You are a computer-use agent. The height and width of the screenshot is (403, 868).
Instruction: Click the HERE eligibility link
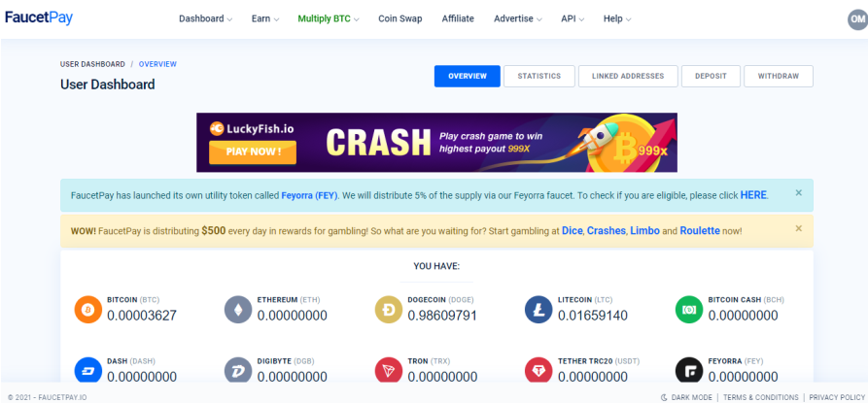(753, 195)
